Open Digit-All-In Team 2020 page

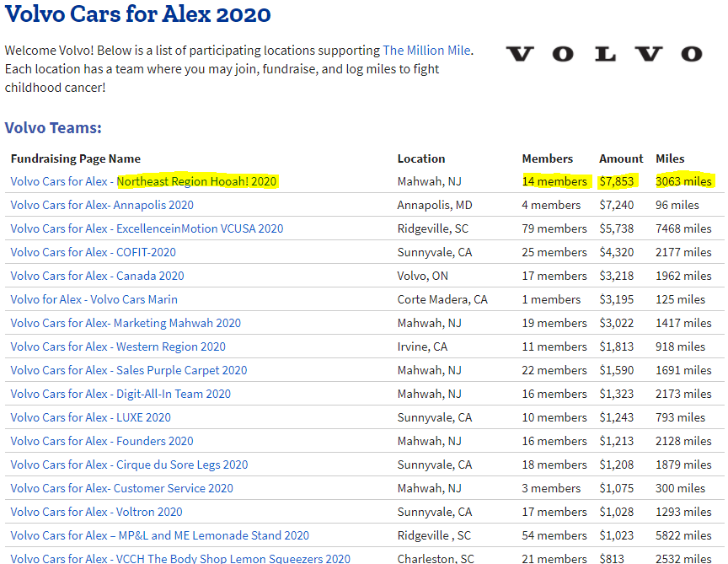(x=120, y=394)
